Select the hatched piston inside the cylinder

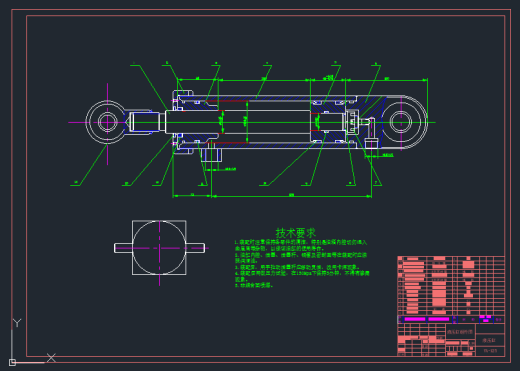point(328,122)
